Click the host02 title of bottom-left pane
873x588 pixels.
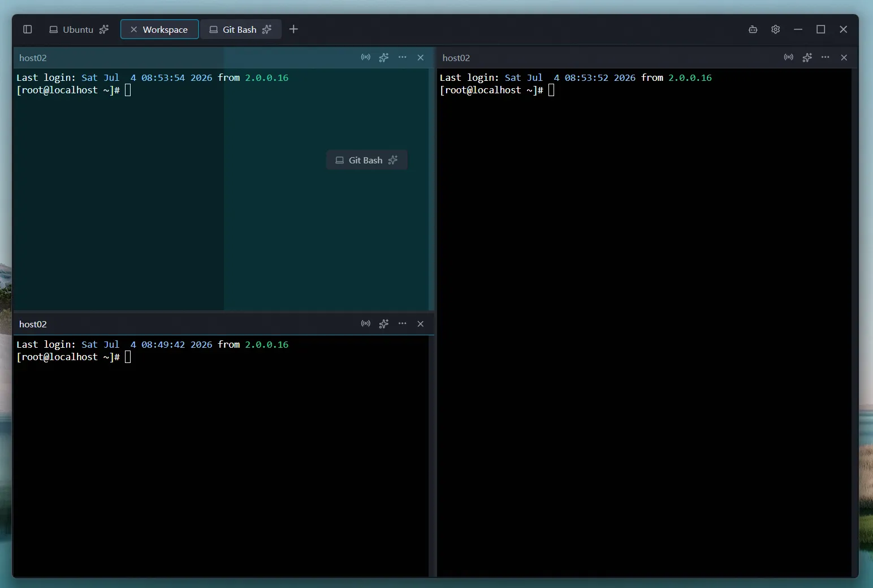coord(33,324)
